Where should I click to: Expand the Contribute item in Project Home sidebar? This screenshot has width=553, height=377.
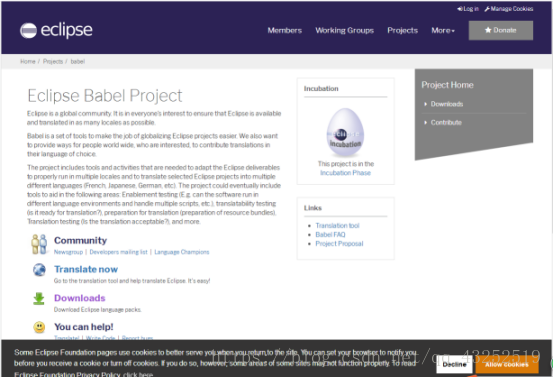click(x=446, y=122)
